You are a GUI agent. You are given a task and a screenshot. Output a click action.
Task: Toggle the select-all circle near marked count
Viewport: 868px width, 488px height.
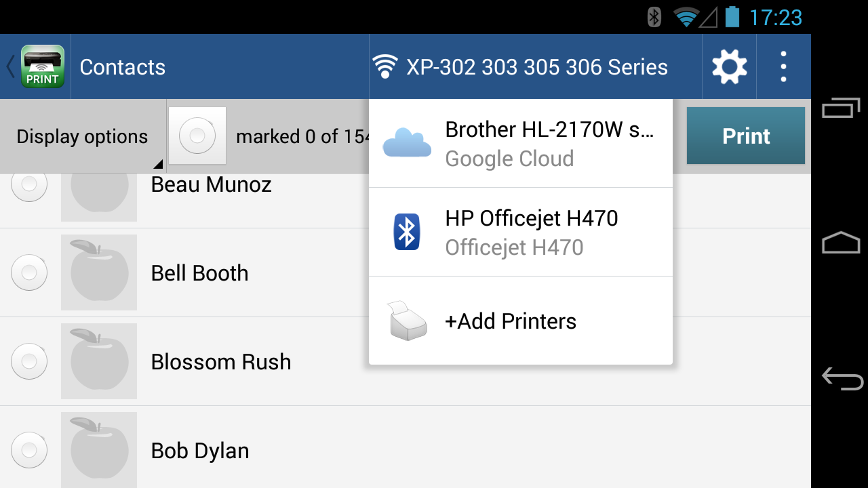coord(197,136)
